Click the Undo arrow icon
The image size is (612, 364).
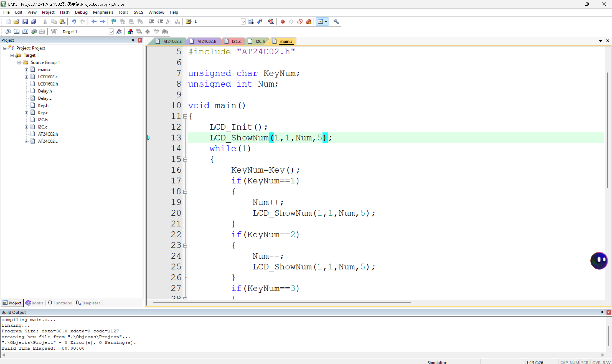tap(74, 22)
